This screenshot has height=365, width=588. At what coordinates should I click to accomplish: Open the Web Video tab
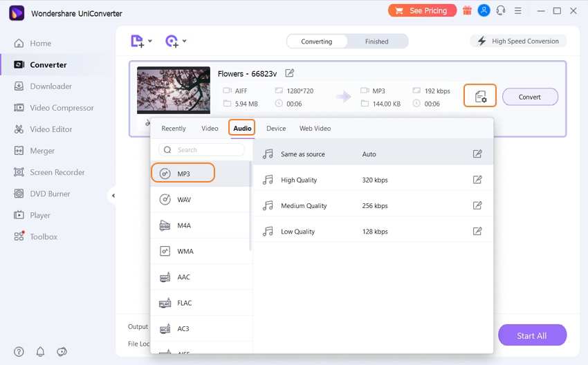coord(315,128)
